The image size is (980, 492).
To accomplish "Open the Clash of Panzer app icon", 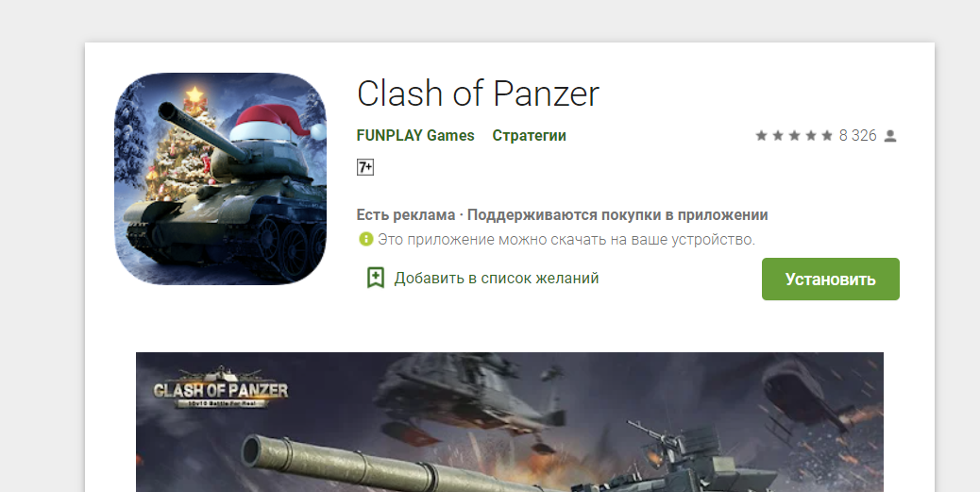I will coord(221,178).
